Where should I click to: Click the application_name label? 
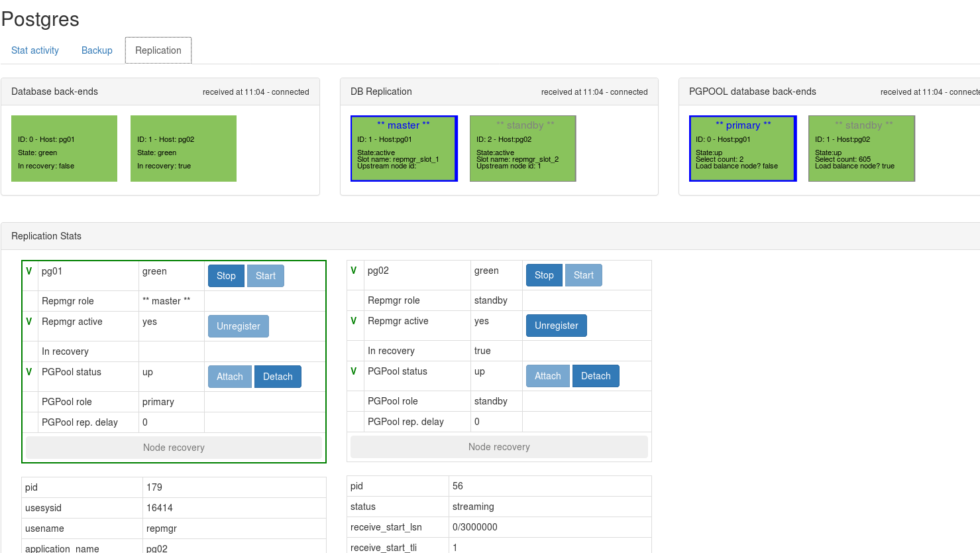click(x=62, y=548)
